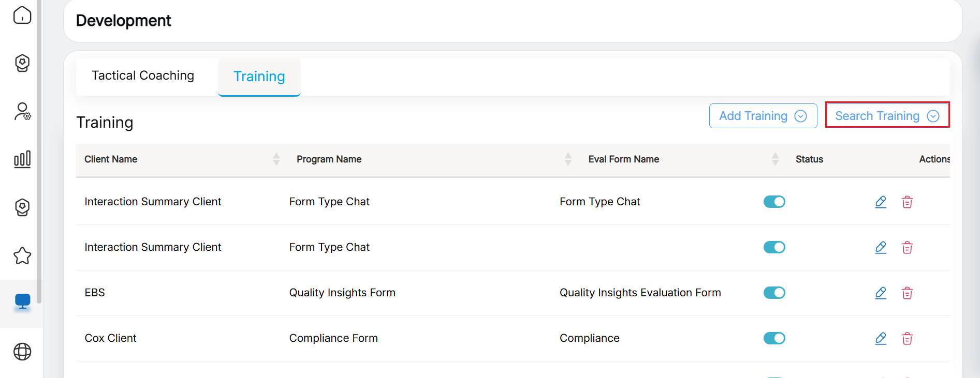Toggle status for EBS training

click(774, 293)
